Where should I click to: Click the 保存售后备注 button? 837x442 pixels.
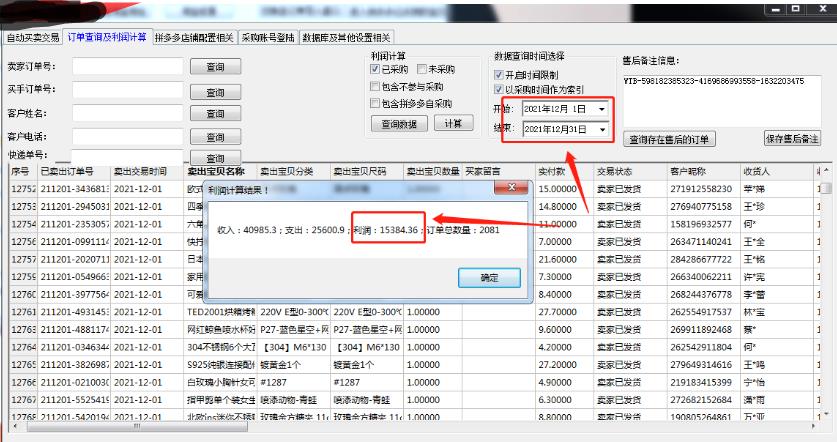click(791, 138)
